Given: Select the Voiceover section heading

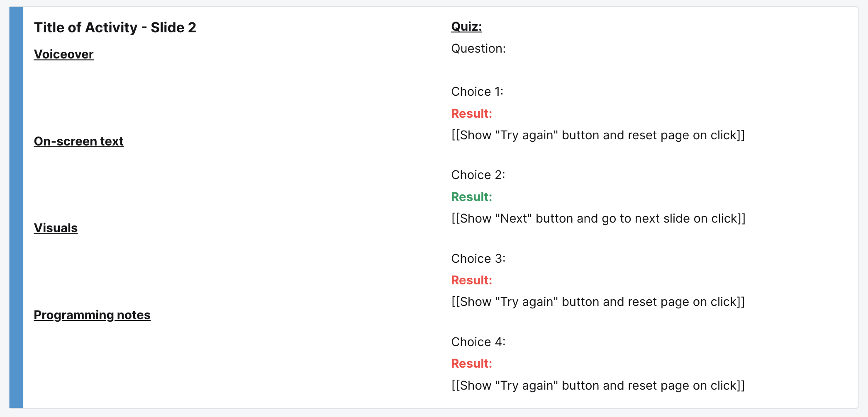Looking at the screenshot, I should pos(63,54).
